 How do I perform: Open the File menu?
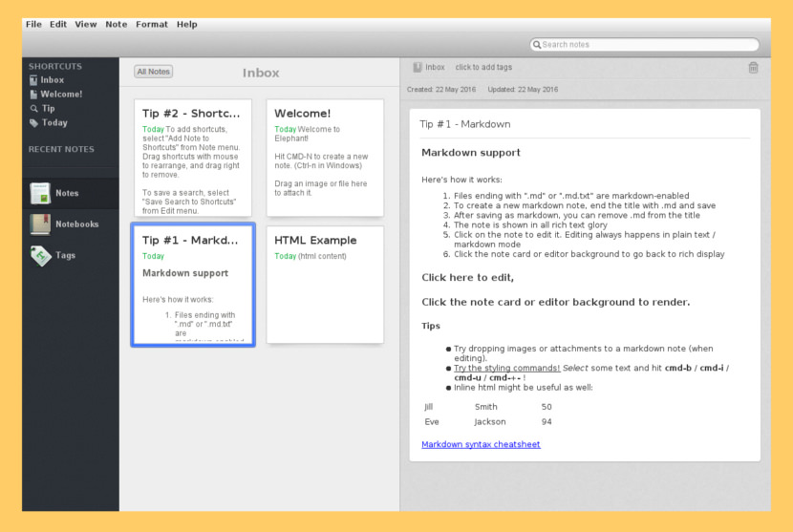coord(33,24)
